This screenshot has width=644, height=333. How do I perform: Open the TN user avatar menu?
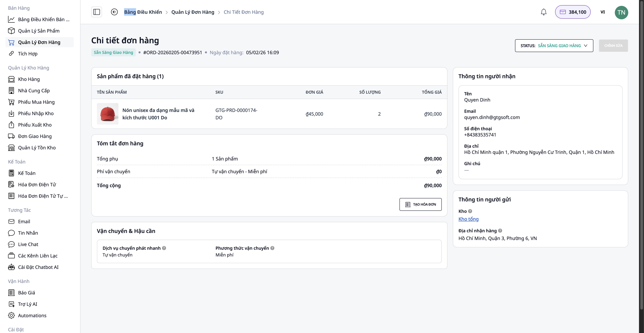pos(621,13)
